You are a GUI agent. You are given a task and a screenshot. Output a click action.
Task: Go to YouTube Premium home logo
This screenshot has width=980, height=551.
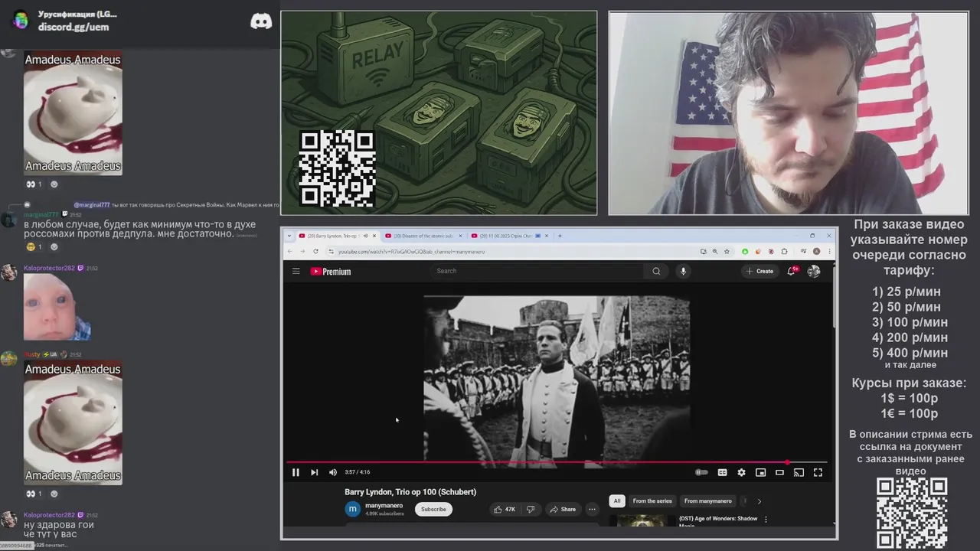(x=331, y=272)
